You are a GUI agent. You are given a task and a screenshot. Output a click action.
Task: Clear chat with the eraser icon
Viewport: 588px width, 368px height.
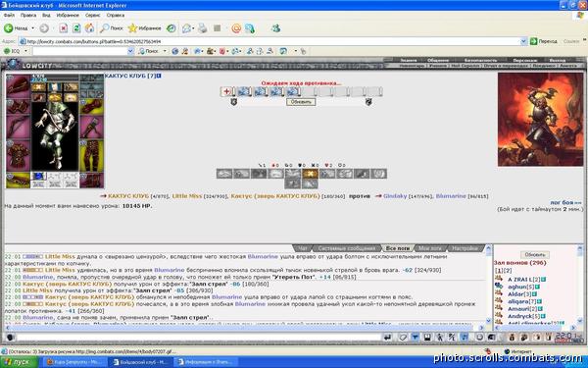[x=403, y=338]
